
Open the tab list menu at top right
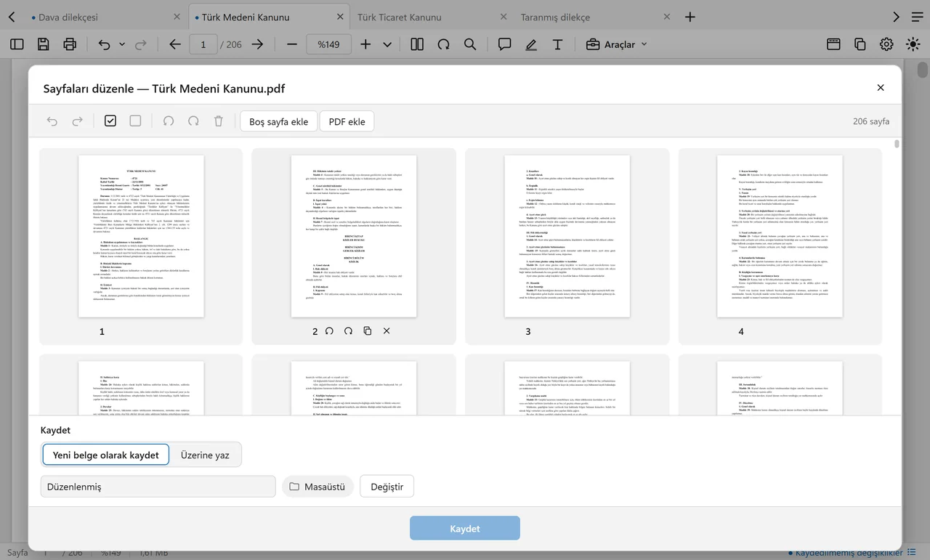(918, 17)
